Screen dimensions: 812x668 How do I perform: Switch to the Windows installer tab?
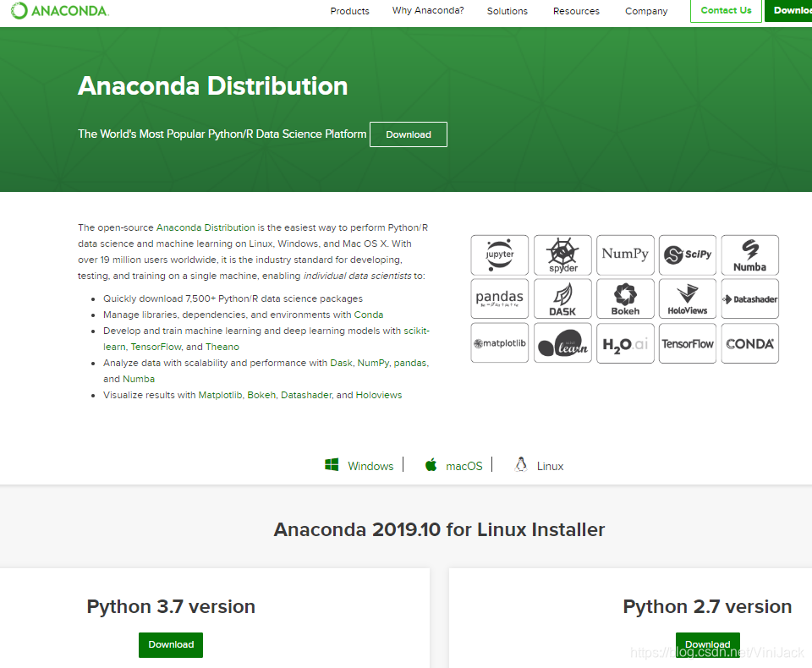[x=359, y=466]
